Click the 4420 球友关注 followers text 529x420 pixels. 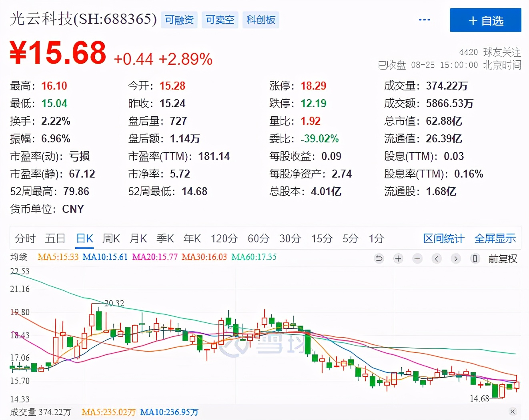tap(490, 52)
